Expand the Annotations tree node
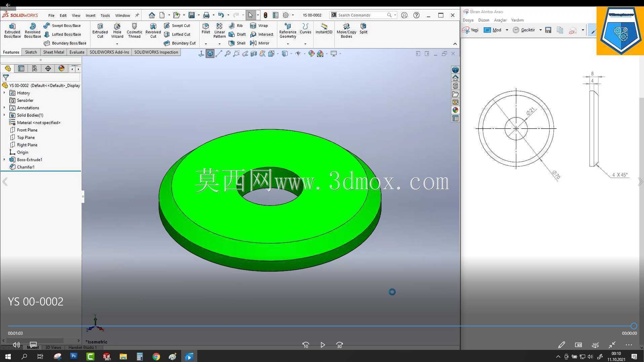The height and width of the screenshot is (362, 644). (x=4, y=108)
